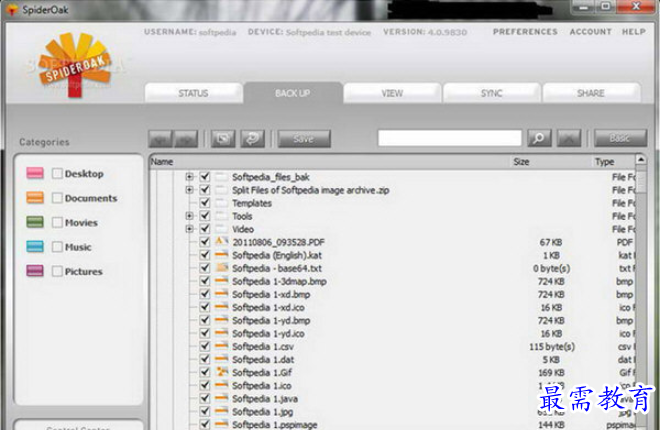Uncheck the Templates folder checkbox
661x430 pixels.
coord(205,203)
